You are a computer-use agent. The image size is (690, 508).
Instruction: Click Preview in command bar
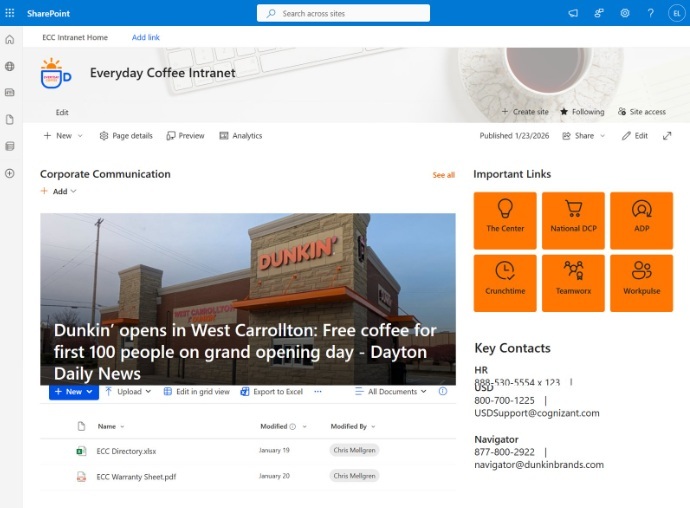(185, 136)
